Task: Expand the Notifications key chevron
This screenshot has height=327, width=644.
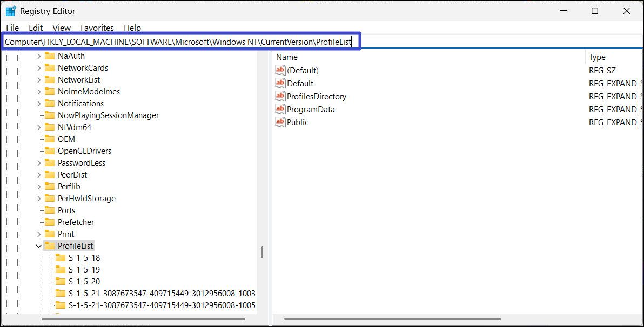Action: (x=39, y=104)
